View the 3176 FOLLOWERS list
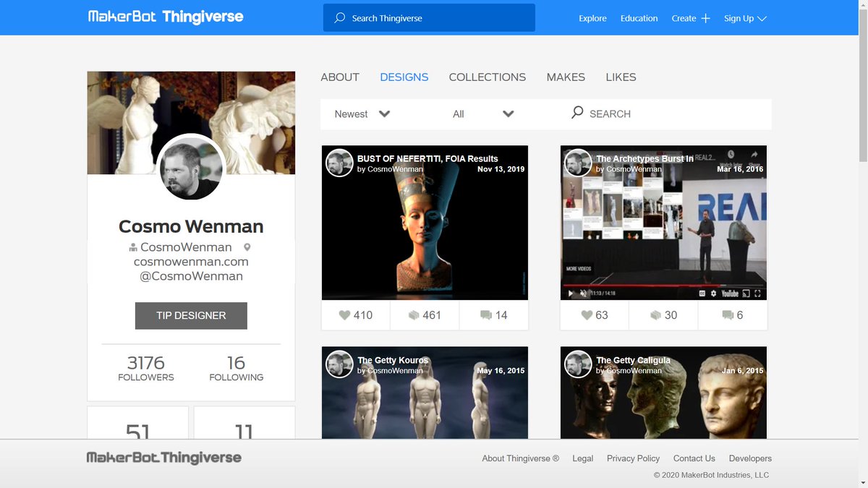Viewport: 868px width, 488px height. (x=146, y=367)
